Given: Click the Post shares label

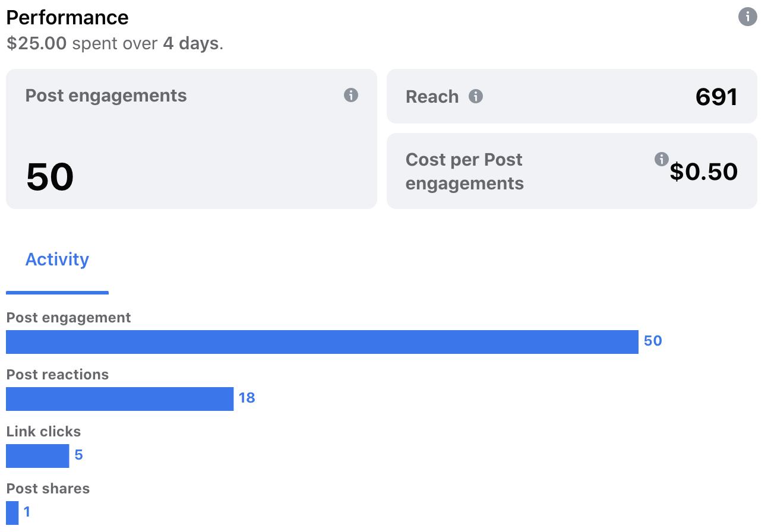Looking at the screenshot, I should [x=48, y=489].
